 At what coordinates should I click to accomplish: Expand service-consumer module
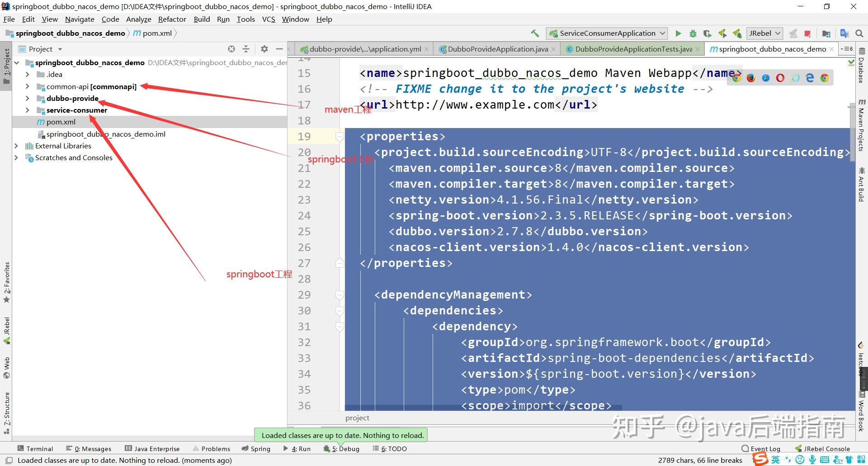27,110
